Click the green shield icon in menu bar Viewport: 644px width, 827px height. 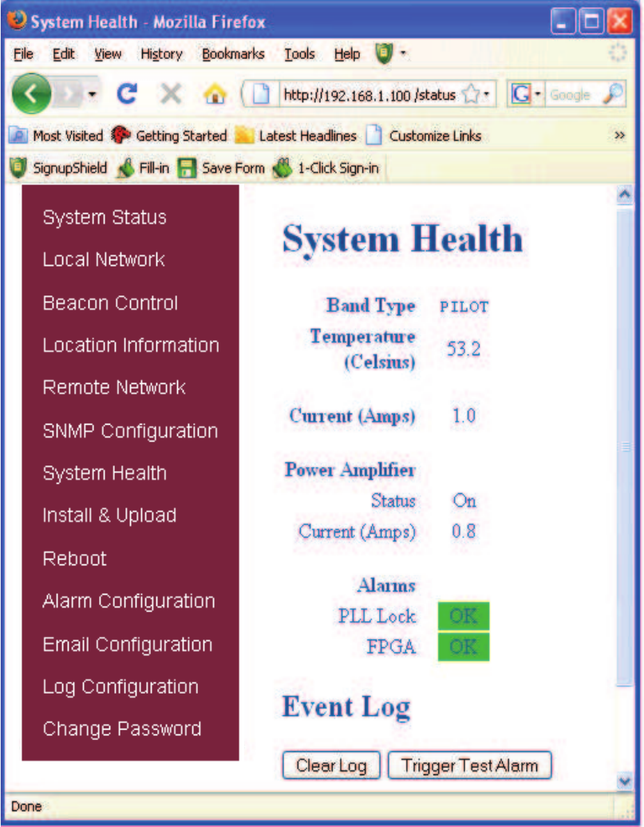(384, 53)
